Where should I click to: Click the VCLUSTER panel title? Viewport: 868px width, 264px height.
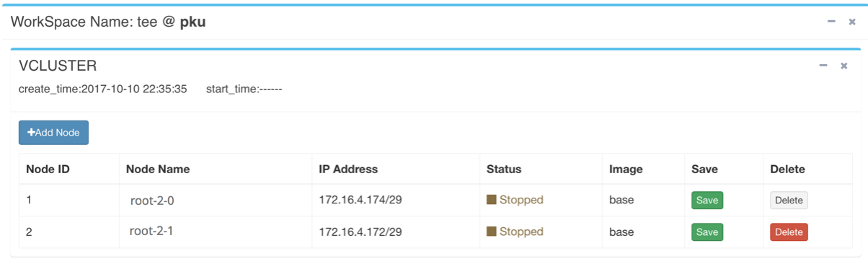58,66
